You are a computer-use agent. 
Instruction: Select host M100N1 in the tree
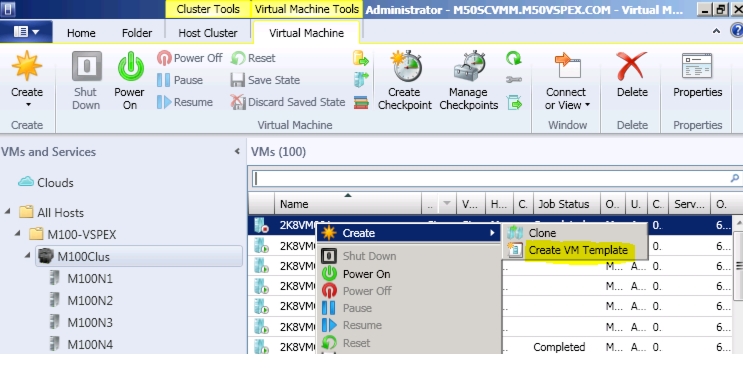click(x=90, y=279)
